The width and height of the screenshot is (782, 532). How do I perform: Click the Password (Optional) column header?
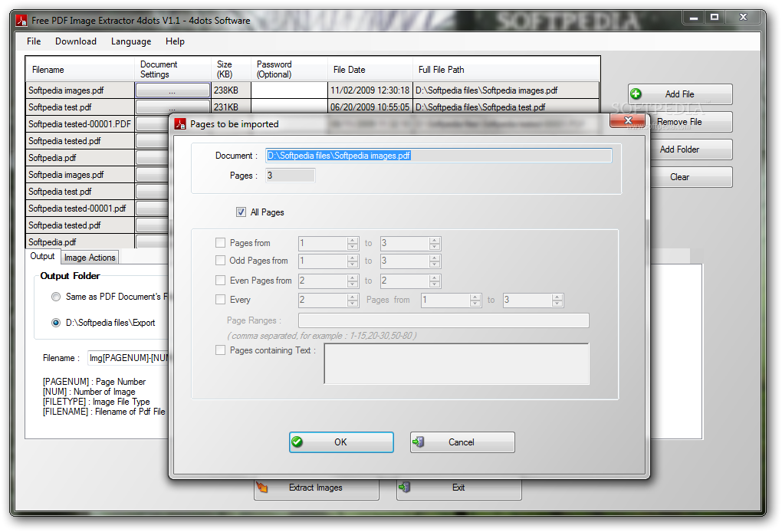point(289,69)
